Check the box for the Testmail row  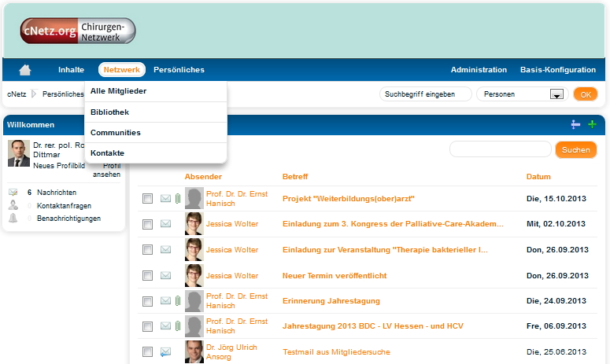(x=148, y=352)
